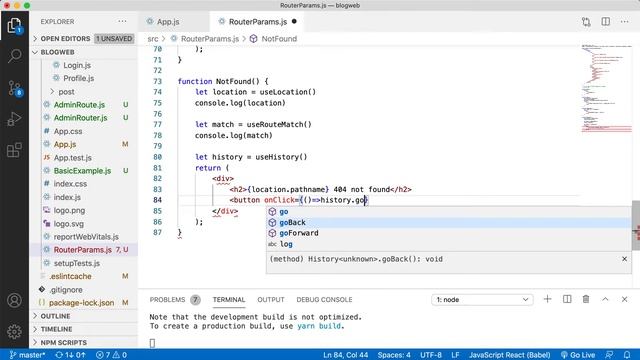The image size is (640, 360).
Task: Switch to the Output panel tab
Action: coord(271,300)
